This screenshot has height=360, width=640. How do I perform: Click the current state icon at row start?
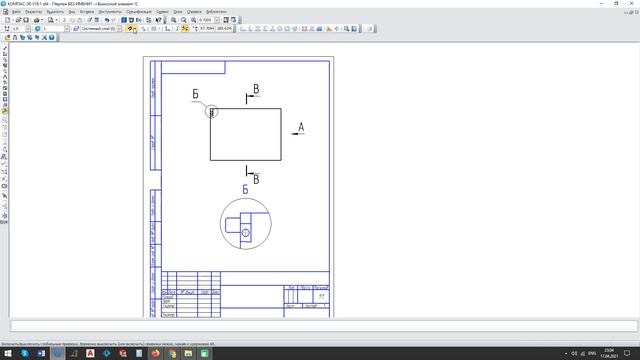[x=7, y=29]
